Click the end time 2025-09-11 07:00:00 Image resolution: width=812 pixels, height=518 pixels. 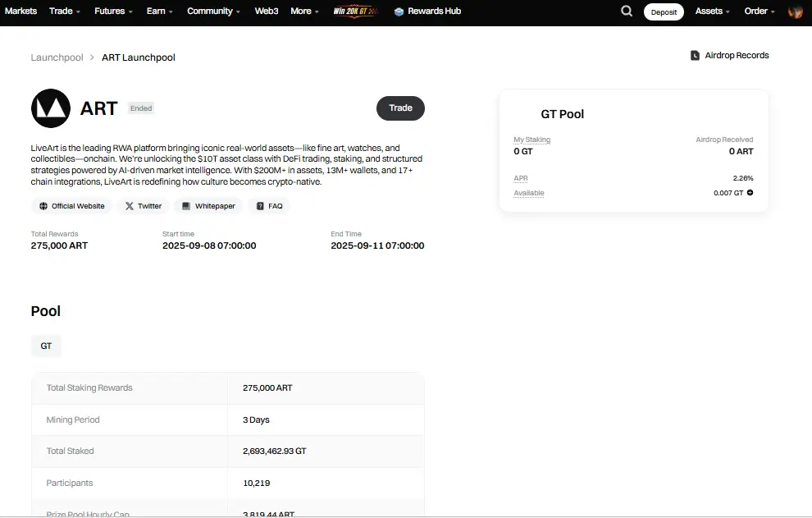377,245
